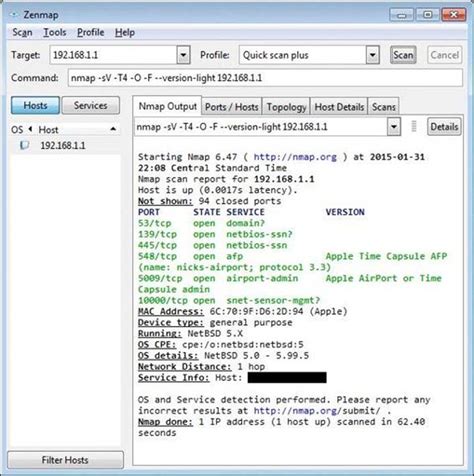Open the Scan menu
This screenshot has width=474, height=476.
[x=22, y=32]
